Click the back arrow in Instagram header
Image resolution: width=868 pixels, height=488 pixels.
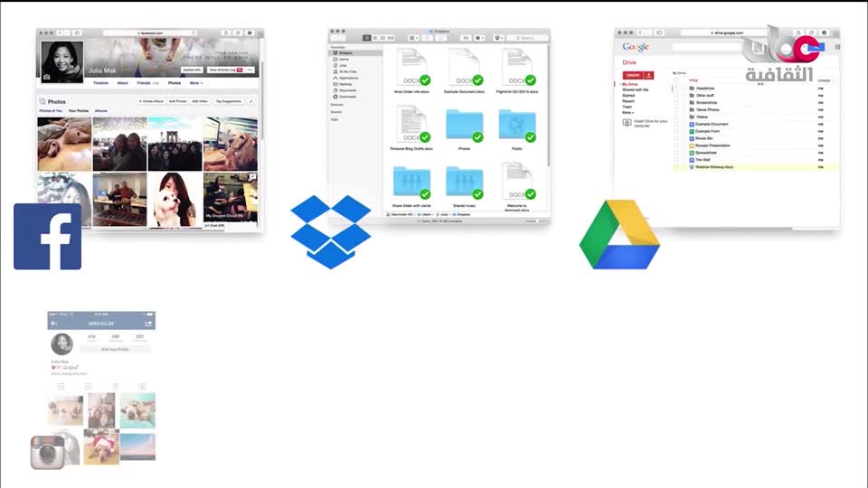pos(53,324)
